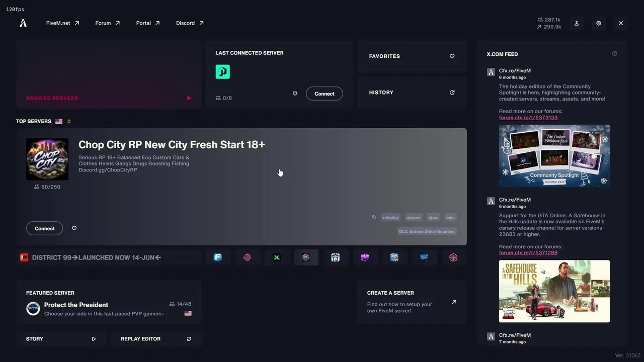The height and width of the screenshot is (362, 644).
Task: Click the X.com feed help icon
Action: pos(614,54)
